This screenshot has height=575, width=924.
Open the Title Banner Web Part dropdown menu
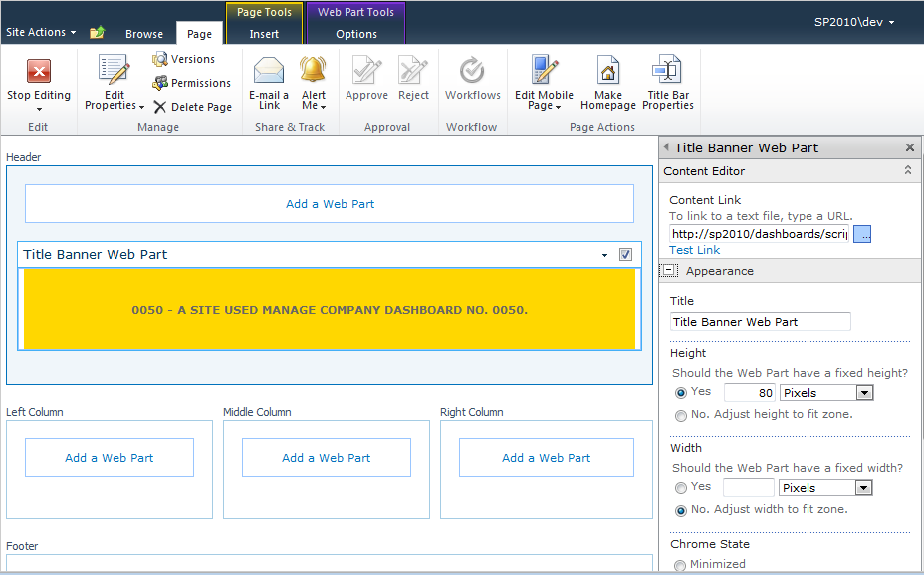(x=604, y=255)
